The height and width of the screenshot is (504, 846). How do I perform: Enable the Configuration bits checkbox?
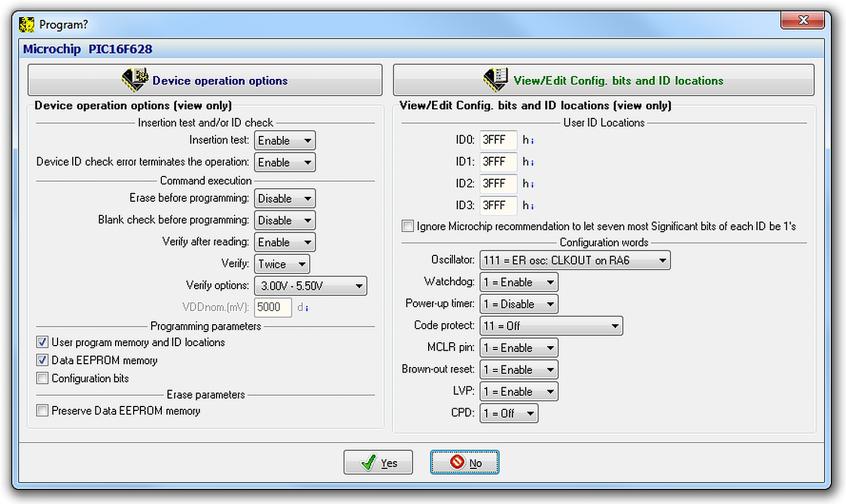(x=42, y=378)
